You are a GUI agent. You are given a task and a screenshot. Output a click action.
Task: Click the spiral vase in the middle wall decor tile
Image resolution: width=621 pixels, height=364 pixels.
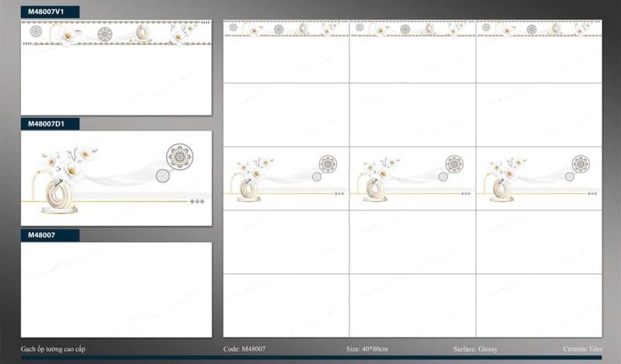click(x=375, y=190)
